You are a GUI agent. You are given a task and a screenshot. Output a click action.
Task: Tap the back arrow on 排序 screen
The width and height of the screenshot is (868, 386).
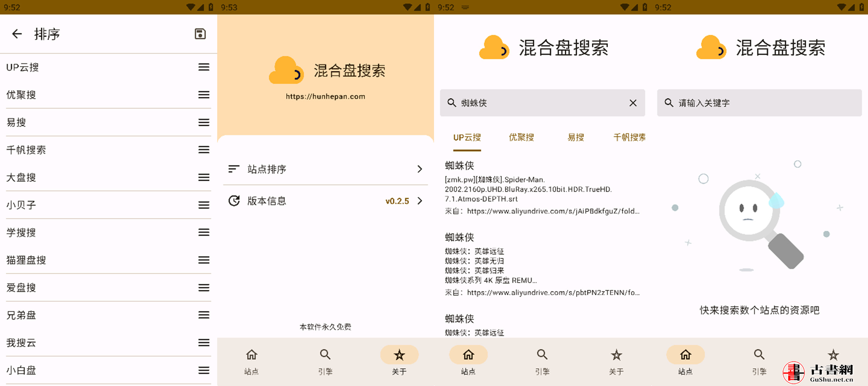(x=17, y=34)
